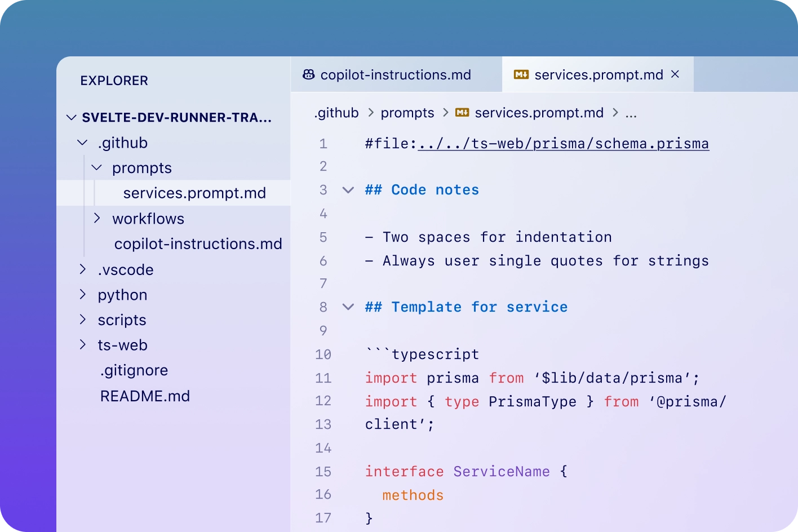Image resolution: width=798 pixels, height=532 pixels.
Task: Click the EXPLORER panel title
Action: point(114,81)
